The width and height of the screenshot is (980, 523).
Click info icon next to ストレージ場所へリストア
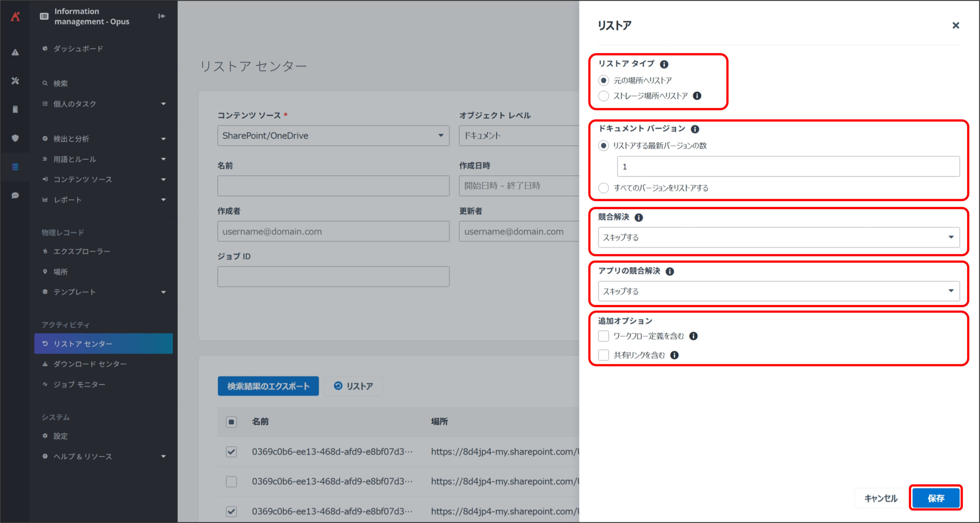point(697,96)
